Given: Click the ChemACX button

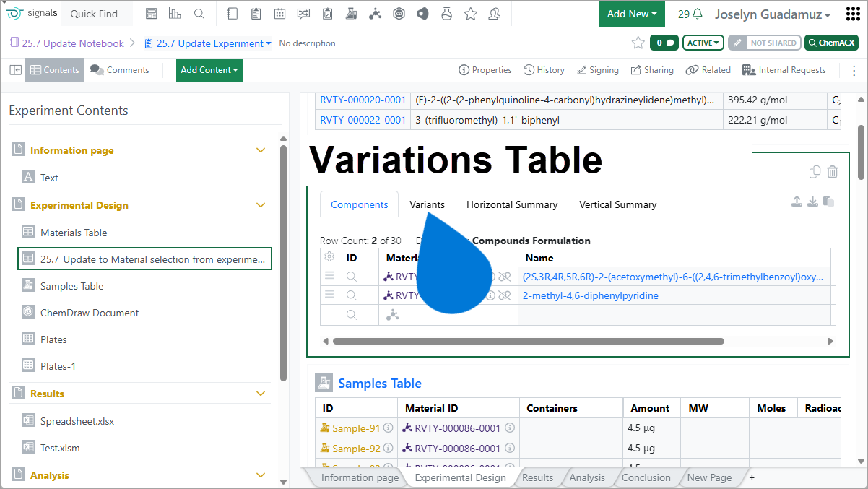Looking at the screenshot, I should pyautogui.click(x=831, y=43).
